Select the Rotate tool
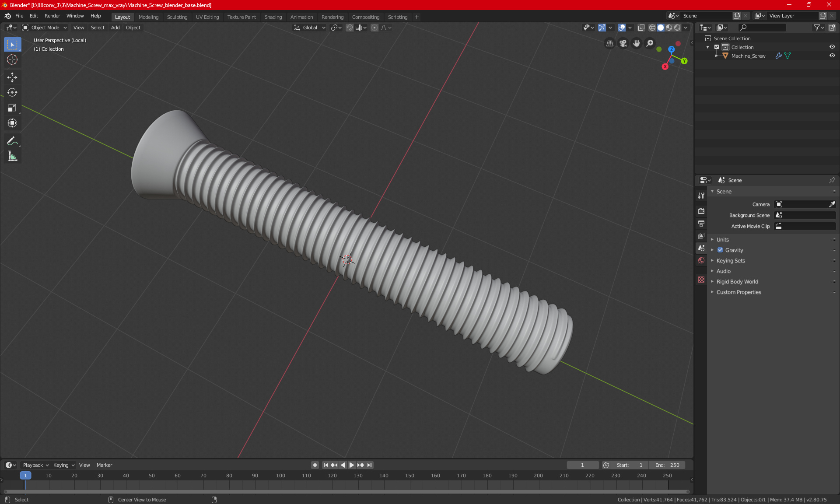 (12, 92)
